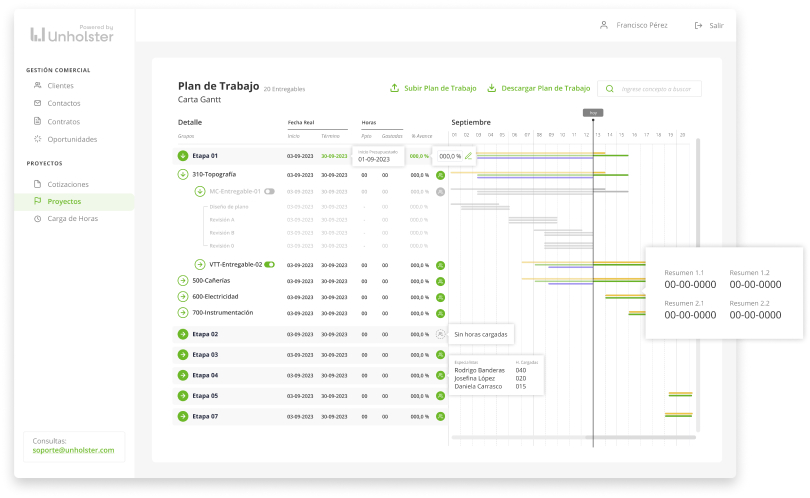Click the Subir Plan de Trabajo upload icon
Screen dimensions: 810x498
394,88
